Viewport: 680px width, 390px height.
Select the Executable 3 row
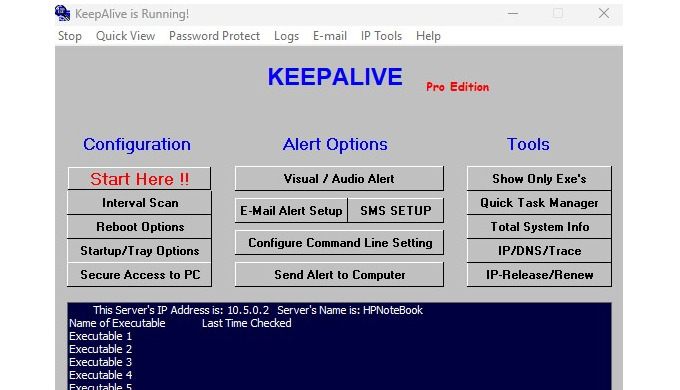[339, 362]
